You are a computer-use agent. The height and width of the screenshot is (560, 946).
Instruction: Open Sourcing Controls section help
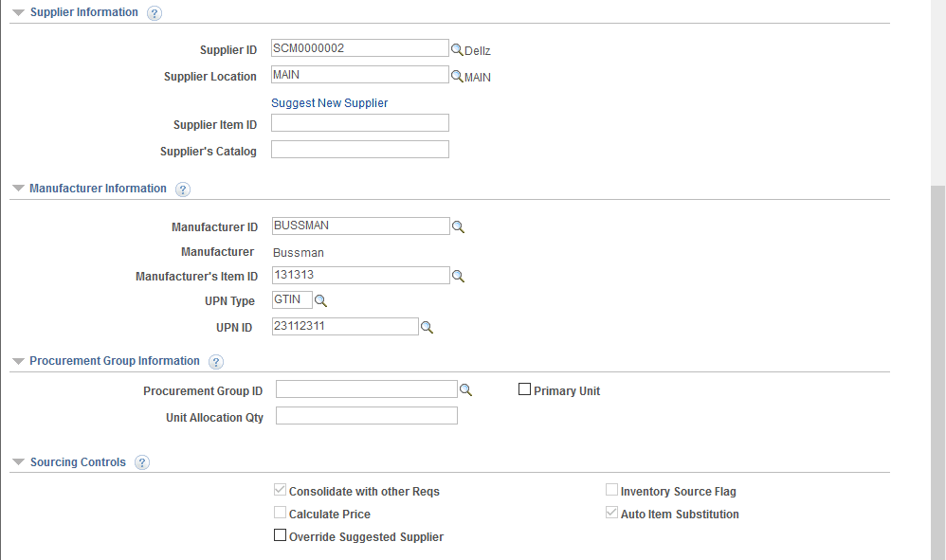142,462
